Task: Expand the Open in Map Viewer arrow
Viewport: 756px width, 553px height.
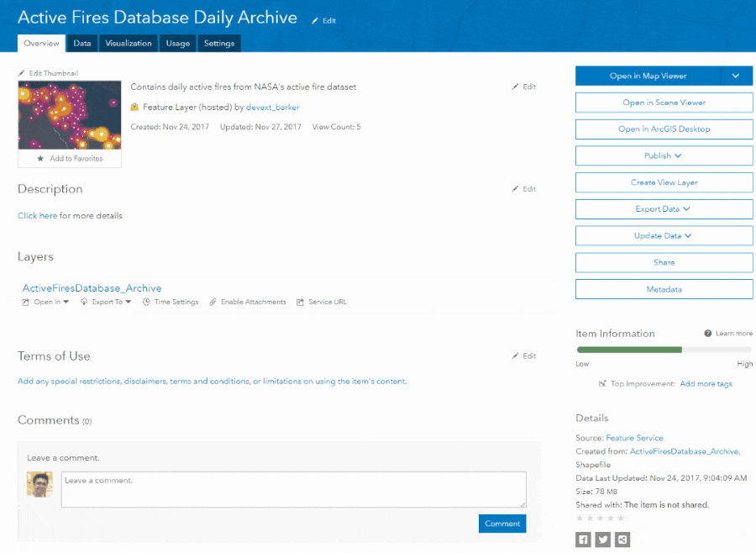Action: 736,76
